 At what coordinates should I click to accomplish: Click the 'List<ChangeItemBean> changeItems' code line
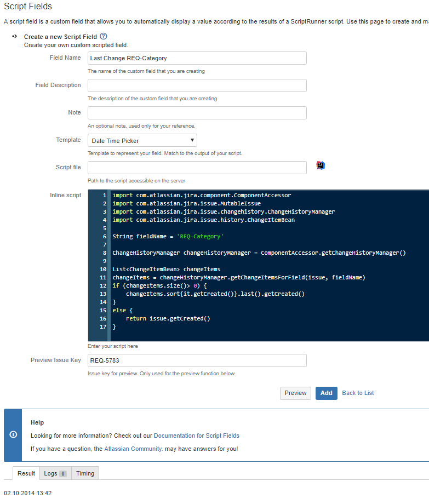tap(167, 269)
